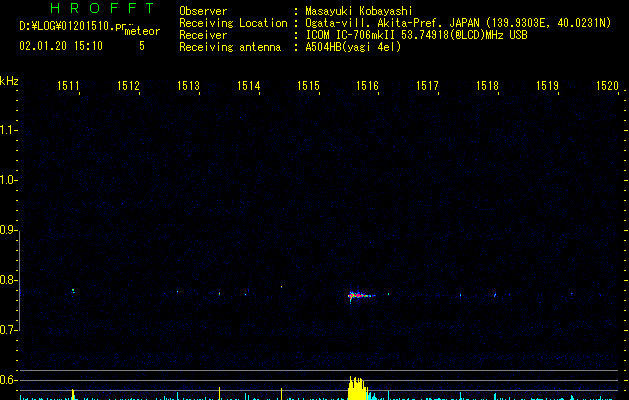Viewport: 629px width, 400px height.
Task: Click the Receiving Location label
Action: [x=233, y=23]
